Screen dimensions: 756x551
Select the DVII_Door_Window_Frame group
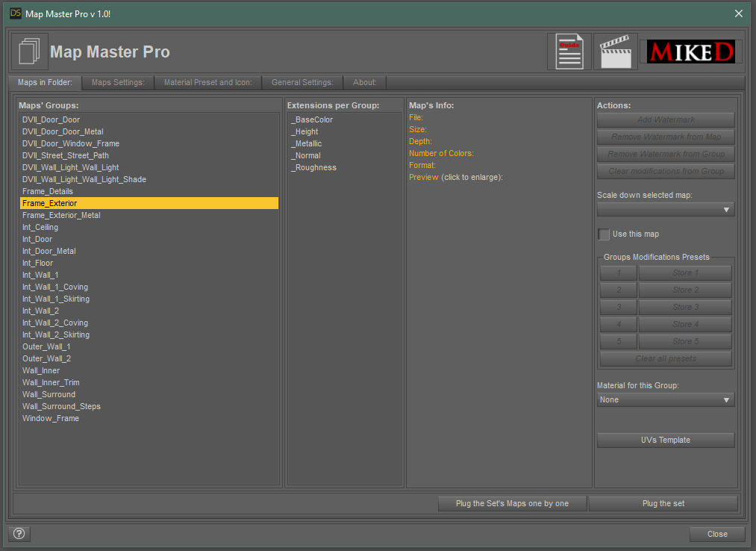(149, 144)
